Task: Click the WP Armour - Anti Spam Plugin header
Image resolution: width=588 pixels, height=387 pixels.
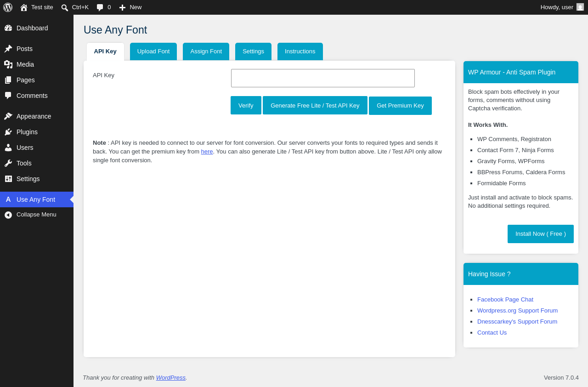Action: pos(521,72)
